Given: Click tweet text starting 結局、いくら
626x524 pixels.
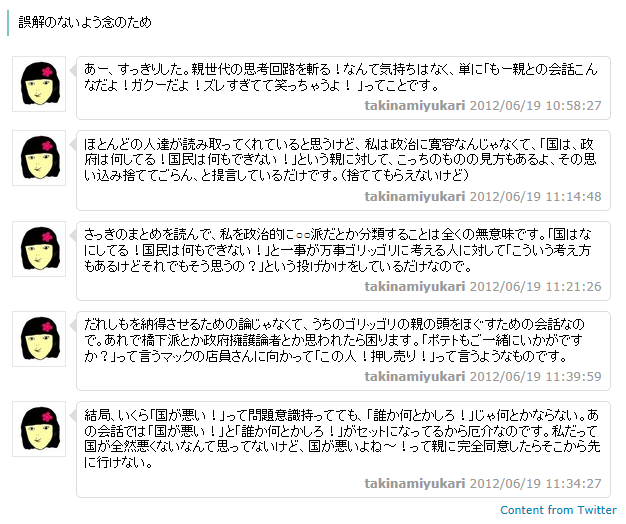Looking at the screenshot, I should tap(342, 439).
